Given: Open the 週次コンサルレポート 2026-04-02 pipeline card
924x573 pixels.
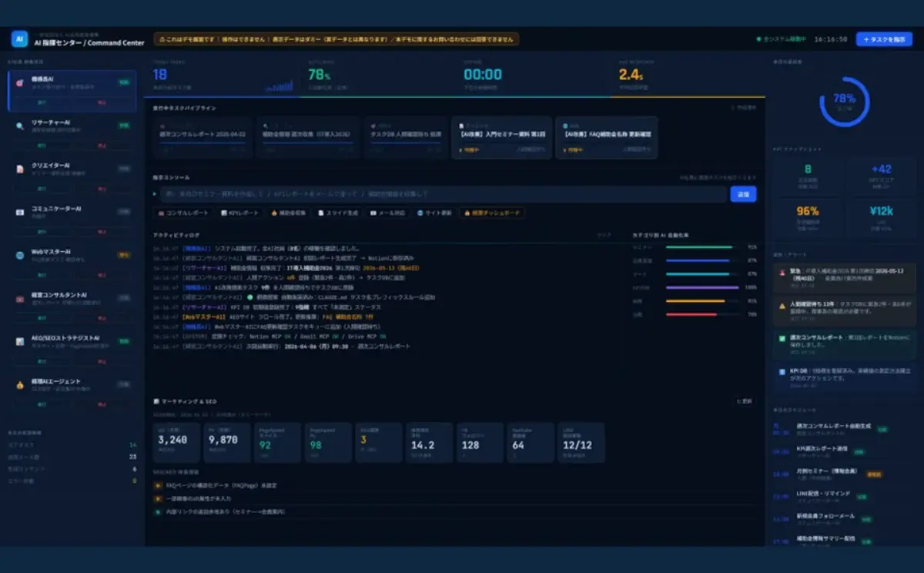Looking at the screenshot, I should coord(202,138).
